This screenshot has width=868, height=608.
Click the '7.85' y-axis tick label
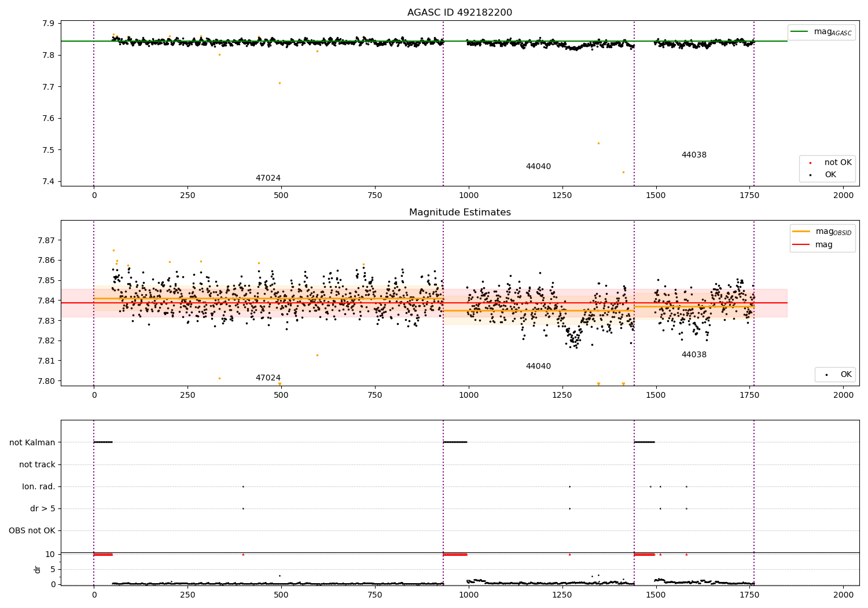(x=46, y=281)
